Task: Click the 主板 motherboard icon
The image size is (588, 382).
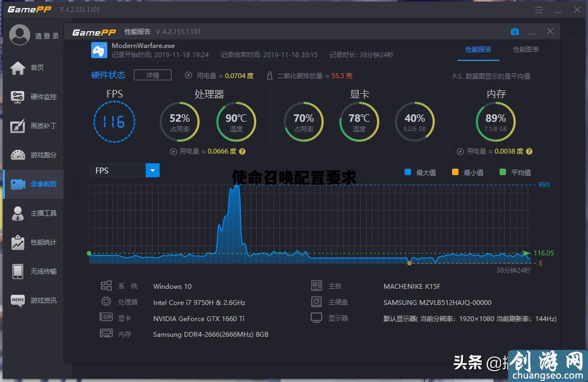Action: [317, 286]
